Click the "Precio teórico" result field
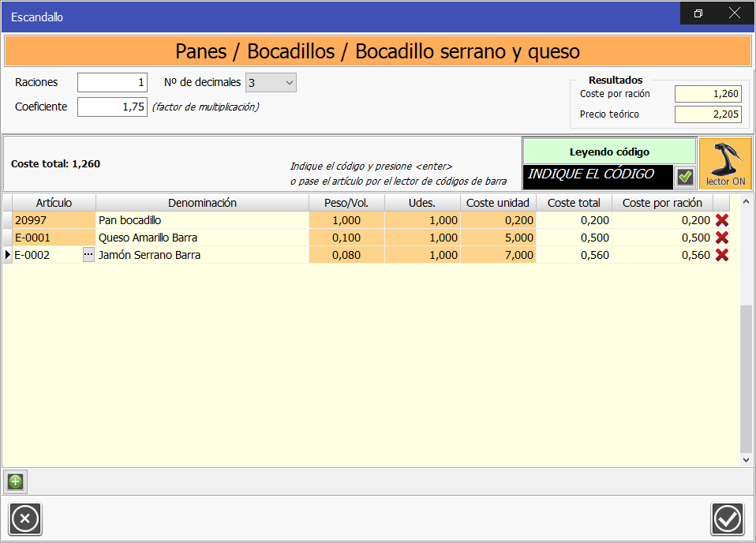 tap(708, 114)
